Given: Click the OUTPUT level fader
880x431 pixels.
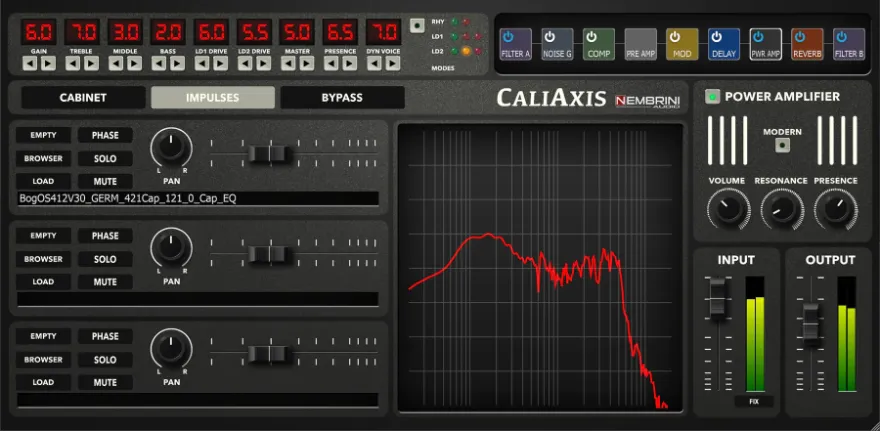Looking at the screenshot, I should (810, 324).
